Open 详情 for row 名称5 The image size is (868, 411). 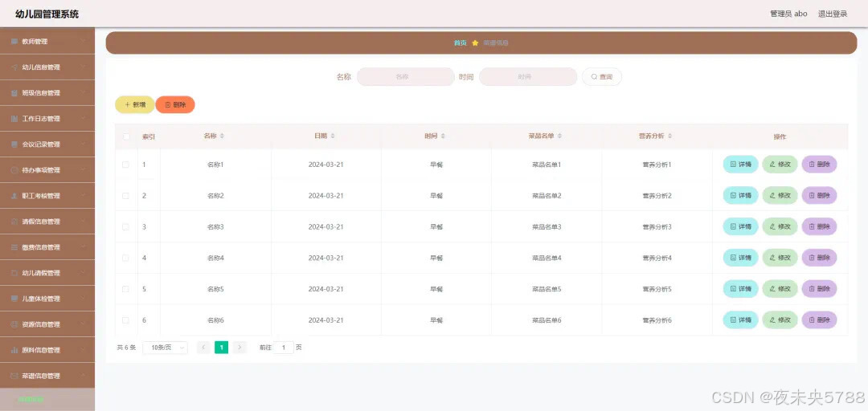741,288
